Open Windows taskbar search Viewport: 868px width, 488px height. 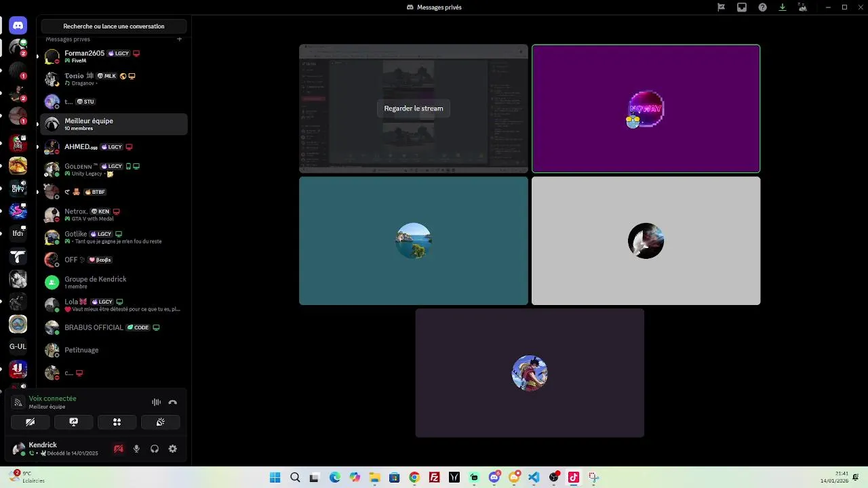coord(295,477)
